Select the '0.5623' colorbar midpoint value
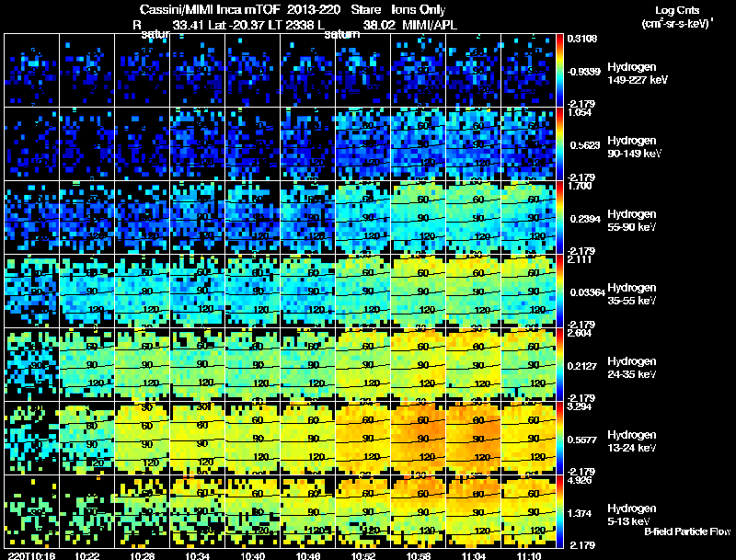This screenshot has width=736, height=560. 585,145
